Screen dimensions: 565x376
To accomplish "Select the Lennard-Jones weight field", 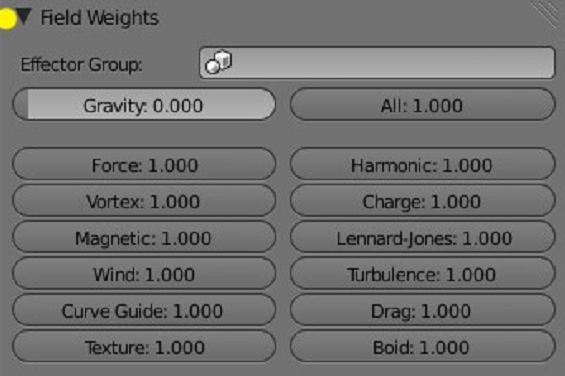I will [422, 237].
